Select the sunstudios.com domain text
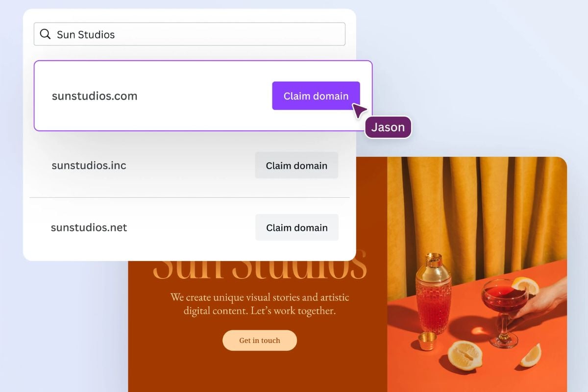This screenshot has width=588, height=392. coord(95,96)
